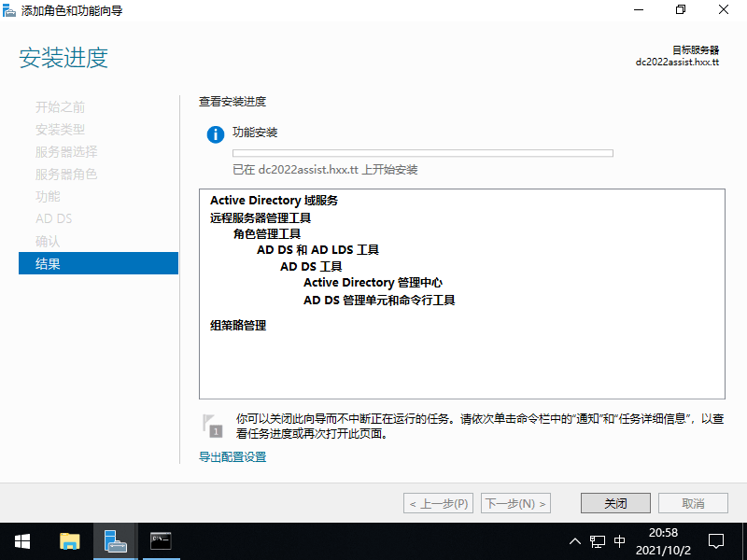Click the wizard icon in the title bar
This screenshot has width=747, height=560.
[9, 10]
